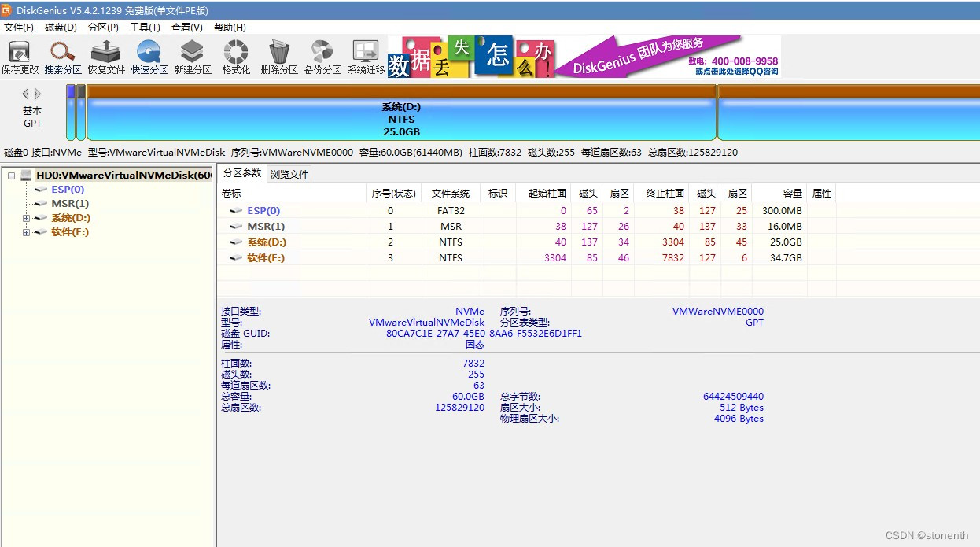The image size is (980, 547).
Task: Click the 16.0MB capacity cell
Action: (785, 227)
